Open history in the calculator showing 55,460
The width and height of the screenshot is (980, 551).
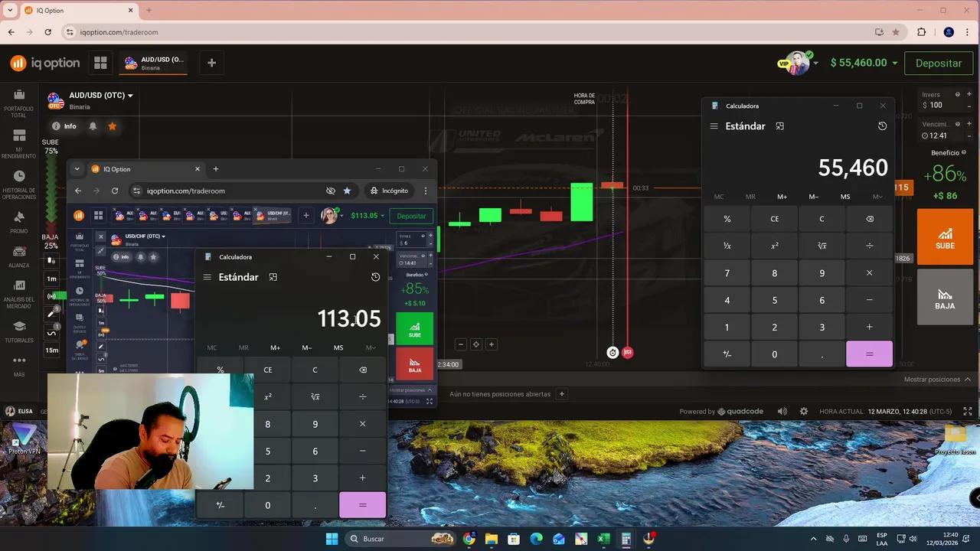point(882,126)
